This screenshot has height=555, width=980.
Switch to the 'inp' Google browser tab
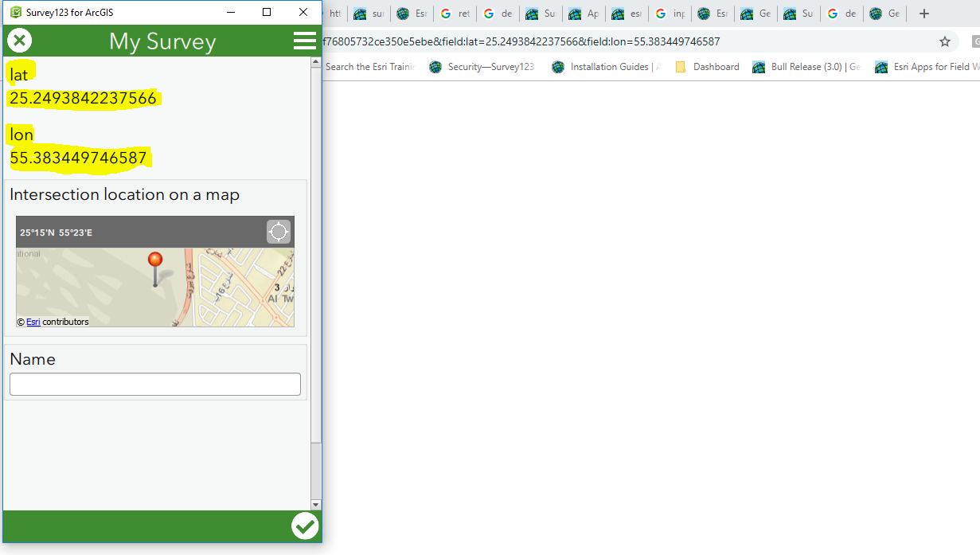[670, 14]
